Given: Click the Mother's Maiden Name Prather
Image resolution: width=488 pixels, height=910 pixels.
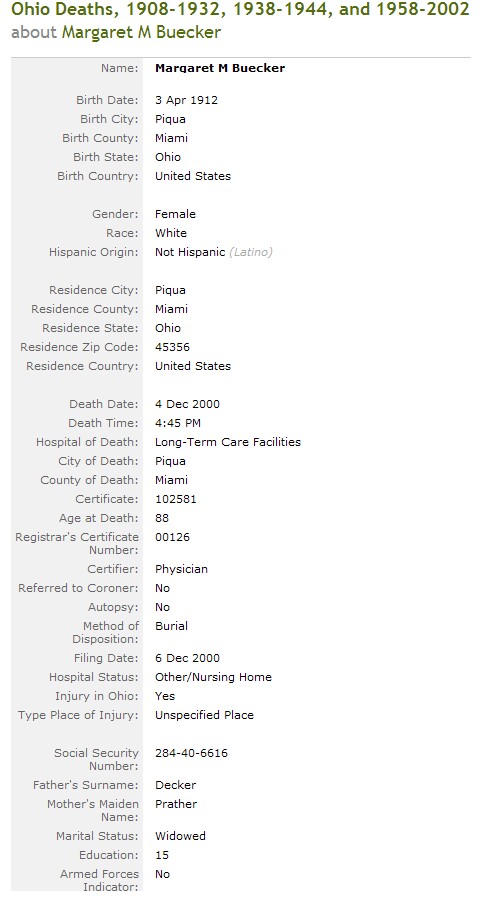Looking at the screenshot, I should [x=176, y=804].
